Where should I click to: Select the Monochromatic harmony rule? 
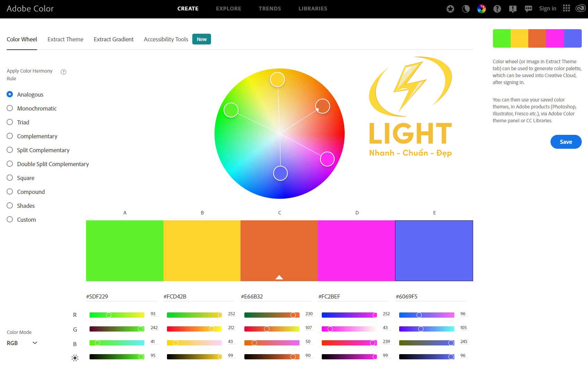(32, 108)
